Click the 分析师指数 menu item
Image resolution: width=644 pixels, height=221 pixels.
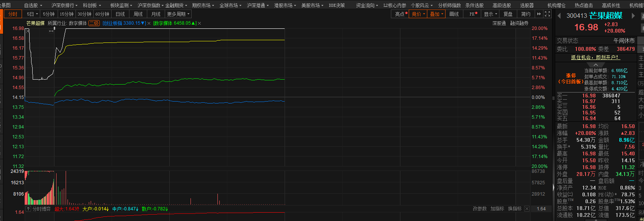tap(449, 5)
